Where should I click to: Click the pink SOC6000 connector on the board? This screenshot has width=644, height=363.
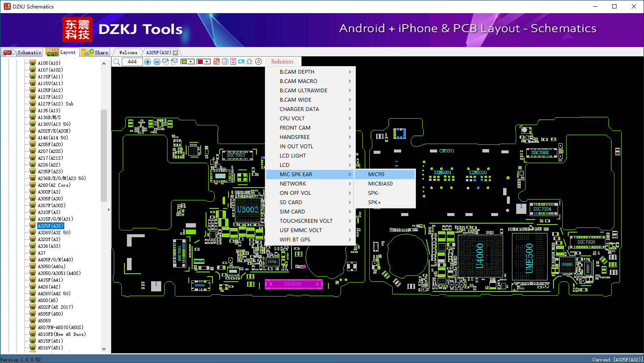[294, 284]
